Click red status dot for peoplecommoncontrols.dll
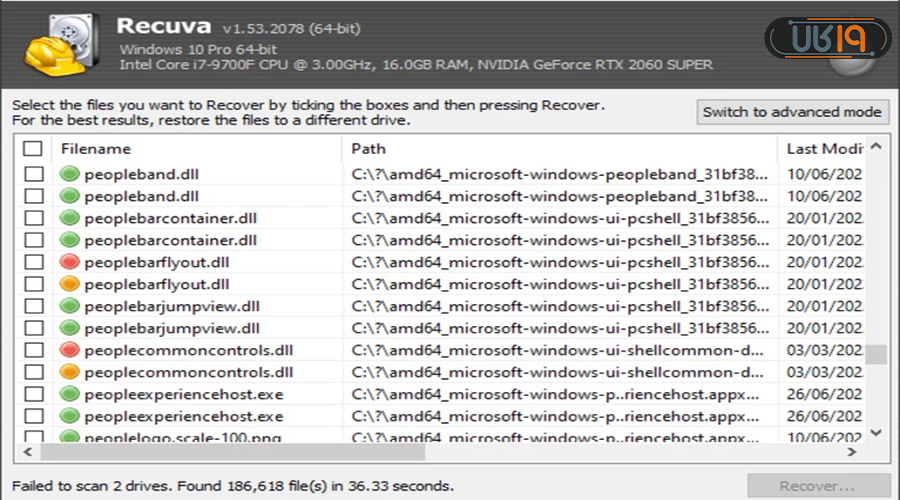 click(x=70, y=350)
